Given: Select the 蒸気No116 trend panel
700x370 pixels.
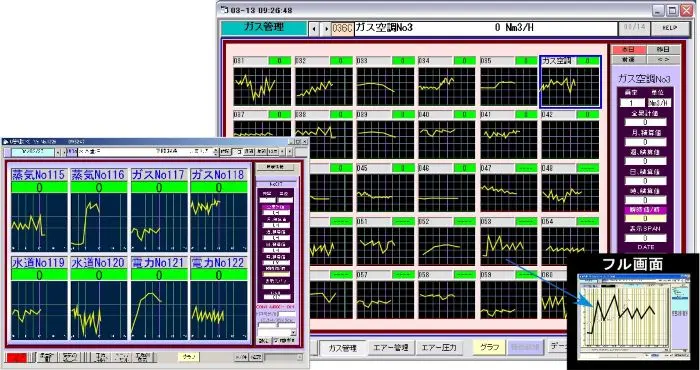Looking at the screenshot, I should point(99,210).
